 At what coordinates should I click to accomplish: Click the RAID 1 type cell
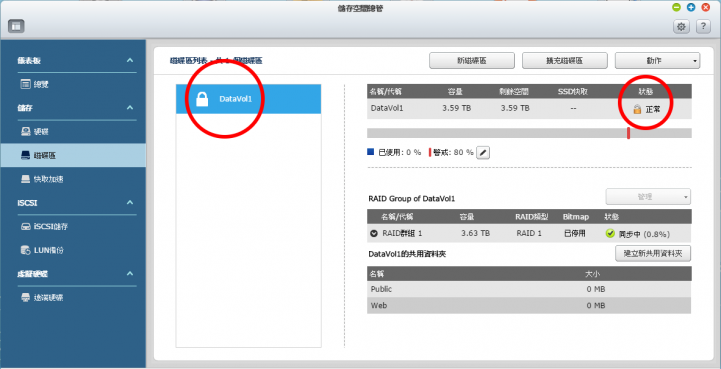click(529, 234)
